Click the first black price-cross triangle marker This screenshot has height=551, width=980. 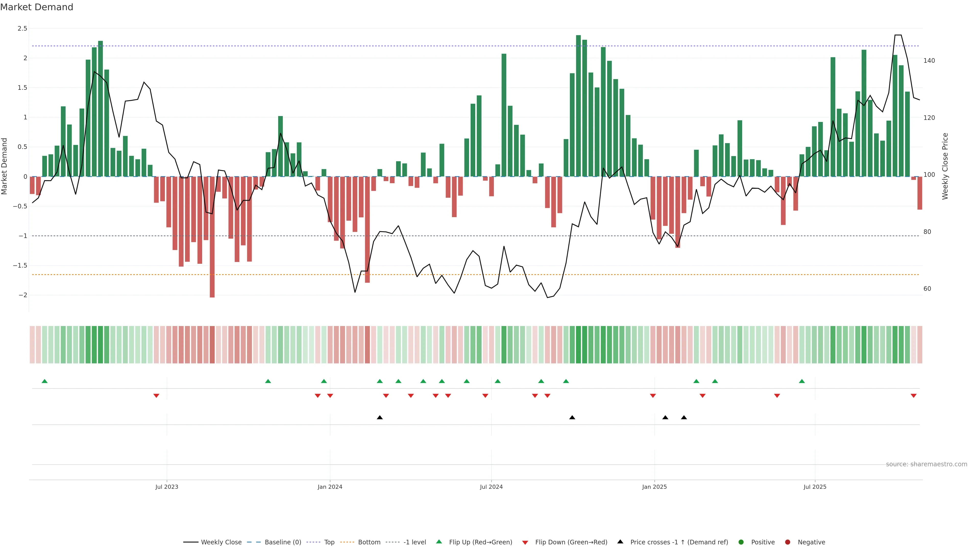[x=380, y=418]
